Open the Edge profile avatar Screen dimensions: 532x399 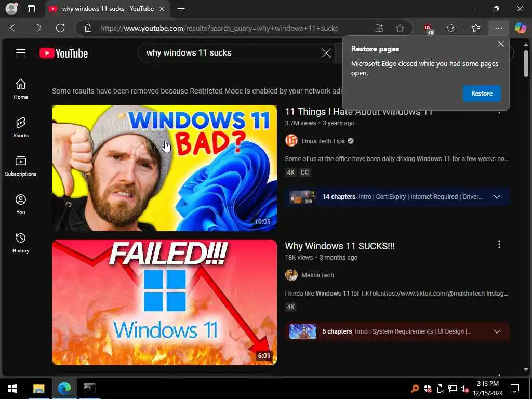click(11, 8)
